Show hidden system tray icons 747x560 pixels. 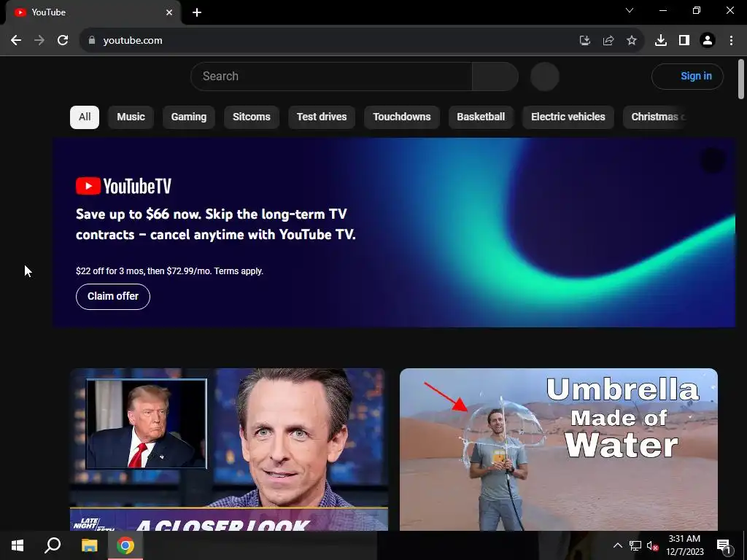point(617,545)
